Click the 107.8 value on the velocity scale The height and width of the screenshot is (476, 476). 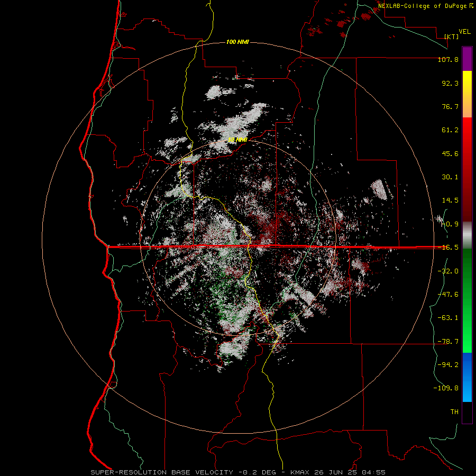(448, 59)
